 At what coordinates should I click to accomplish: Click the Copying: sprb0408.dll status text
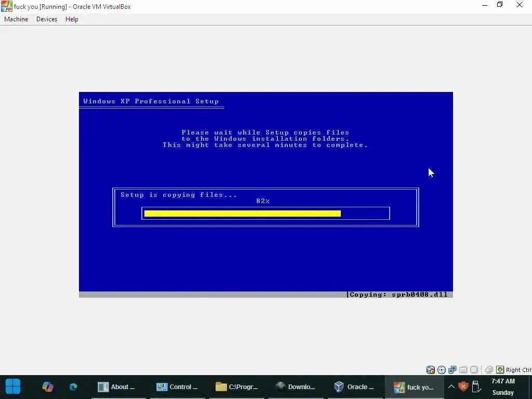398,295
